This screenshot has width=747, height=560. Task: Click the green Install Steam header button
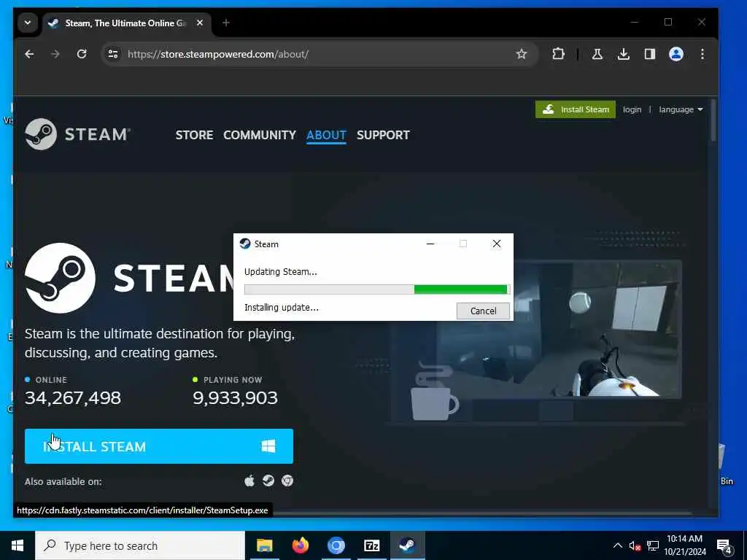[576, 109]
